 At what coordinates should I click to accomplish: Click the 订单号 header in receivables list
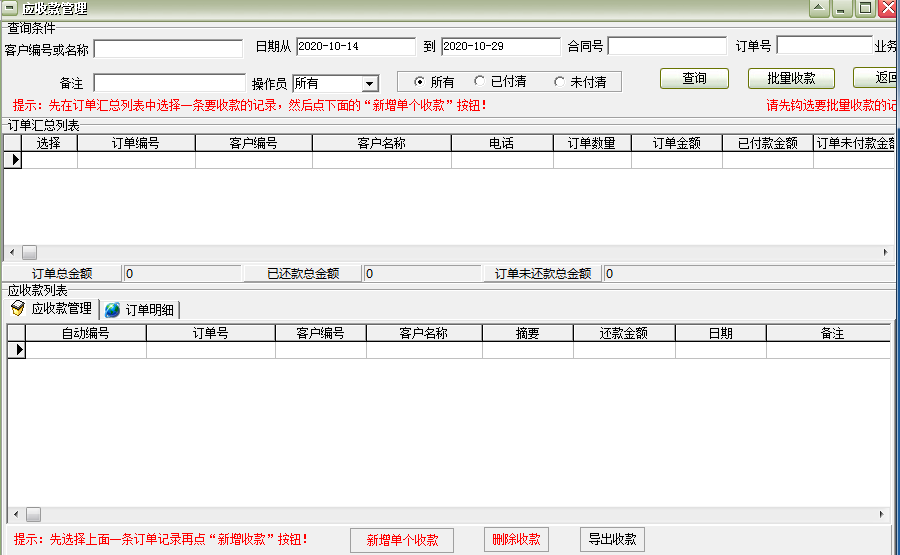[211, 333]
